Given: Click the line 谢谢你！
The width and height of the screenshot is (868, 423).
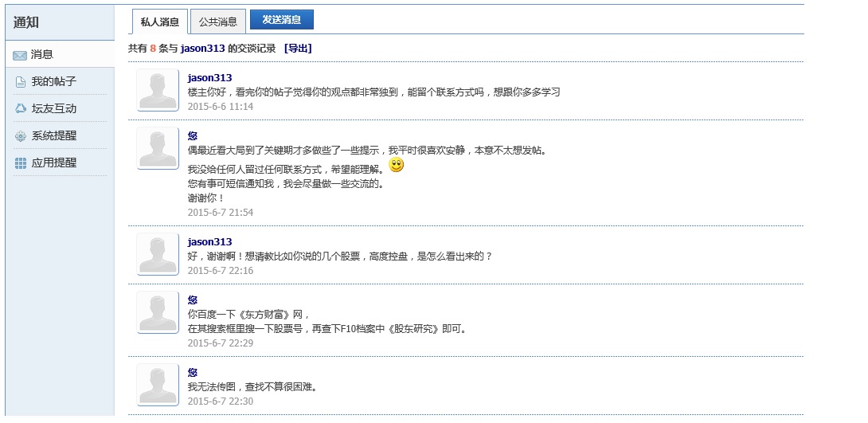Looking at the screenshot, I should pos(206,198).
